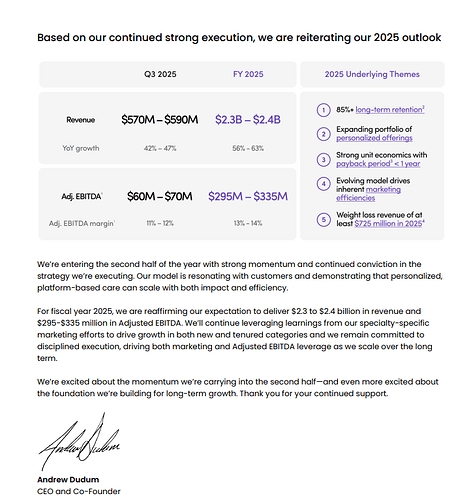Select the Q3 2025 column header
460x500 pixels.
pos(160,74)
